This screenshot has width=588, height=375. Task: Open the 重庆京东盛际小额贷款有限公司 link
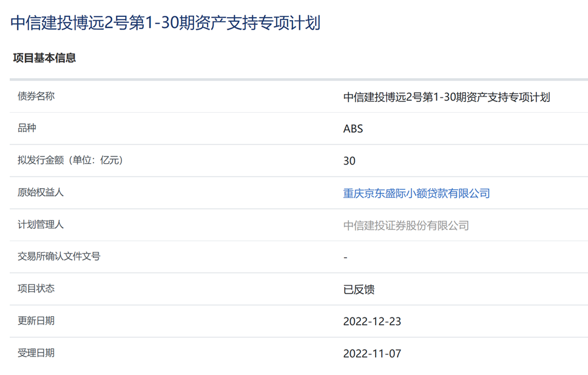click(x=416, y=194)
